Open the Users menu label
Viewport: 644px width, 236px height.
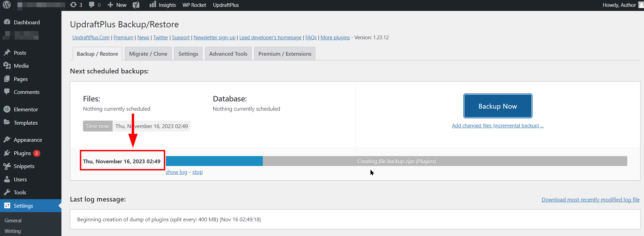pos(20,180)
